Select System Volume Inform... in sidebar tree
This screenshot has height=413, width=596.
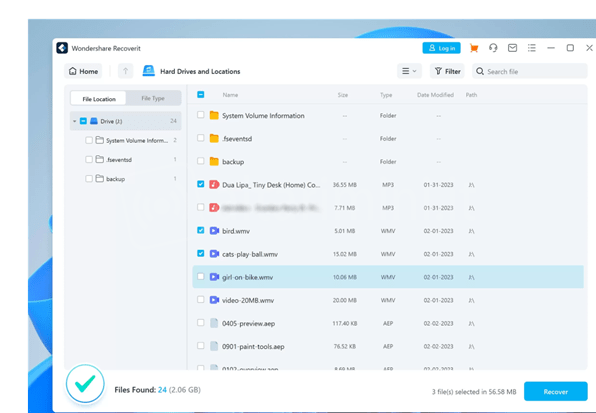click(137, 141)
